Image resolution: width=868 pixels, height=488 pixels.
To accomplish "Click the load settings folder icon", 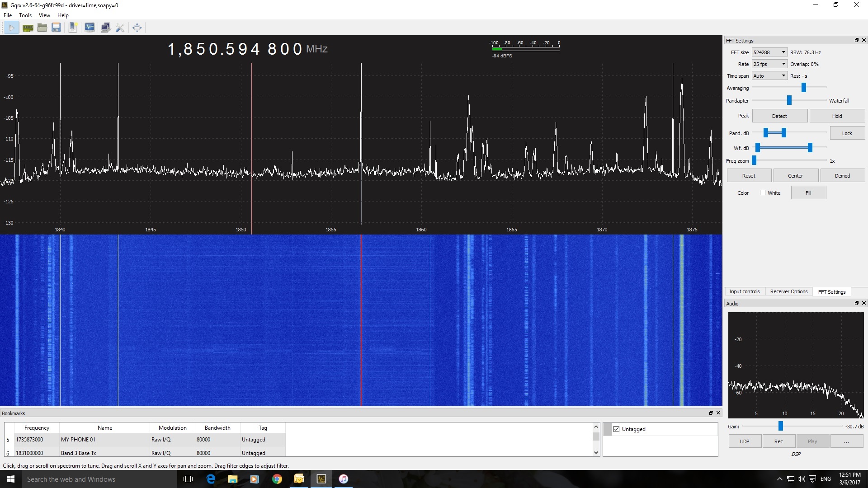I will [42, 28].
